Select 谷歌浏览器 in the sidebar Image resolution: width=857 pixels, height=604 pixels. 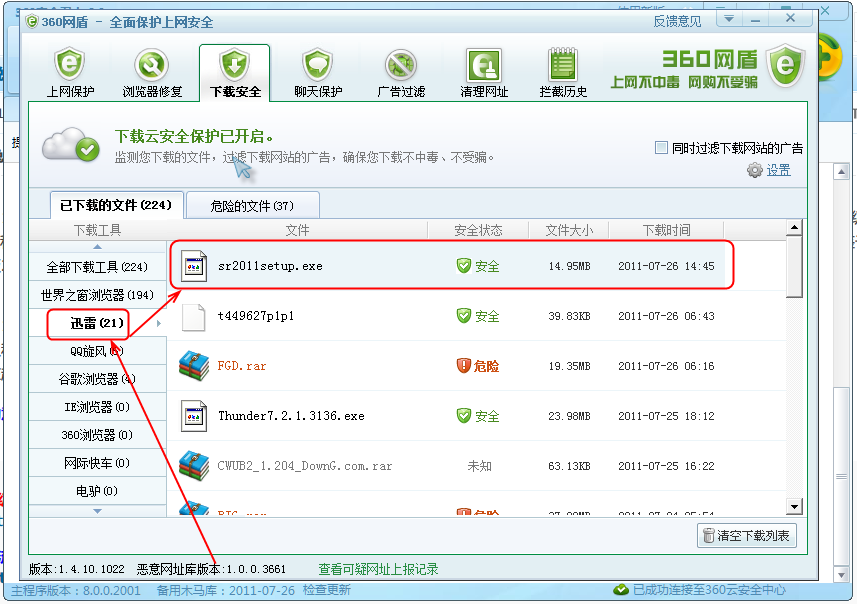tap(97, 379)
